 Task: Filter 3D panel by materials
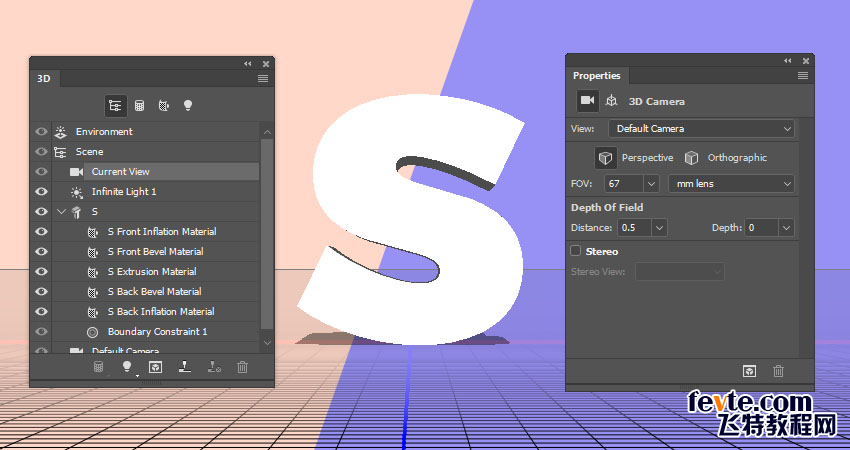click(164, 106)
